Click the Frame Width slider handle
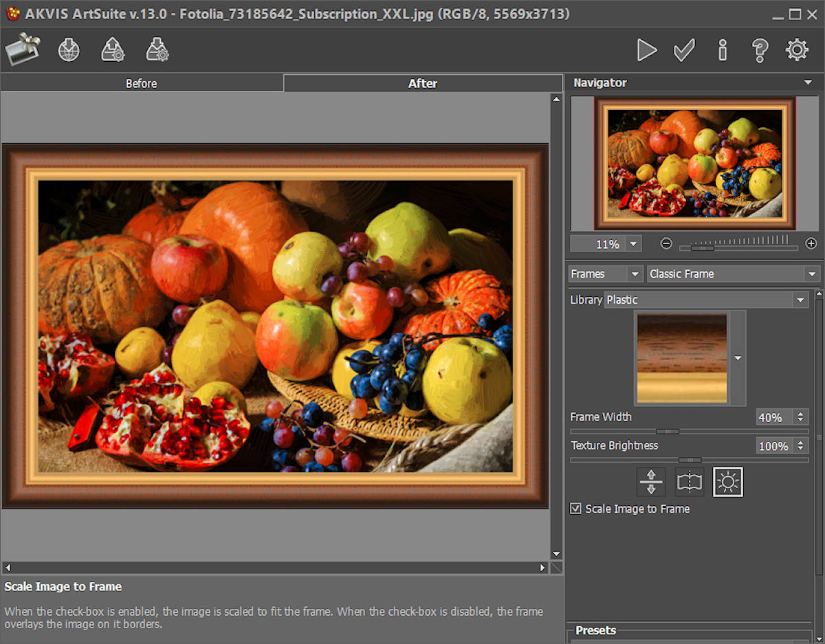825x644 pixels. click(667, 432)
